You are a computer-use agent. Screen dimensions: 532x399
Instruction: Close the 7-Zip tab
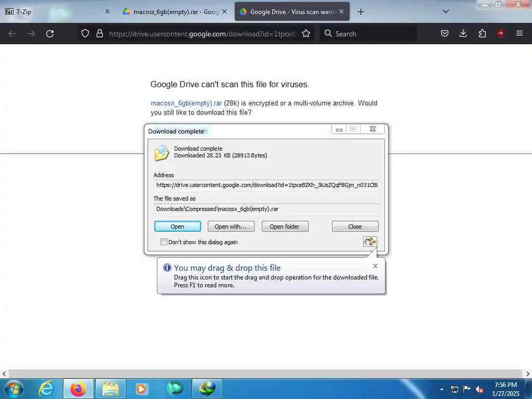click(108, 11)
